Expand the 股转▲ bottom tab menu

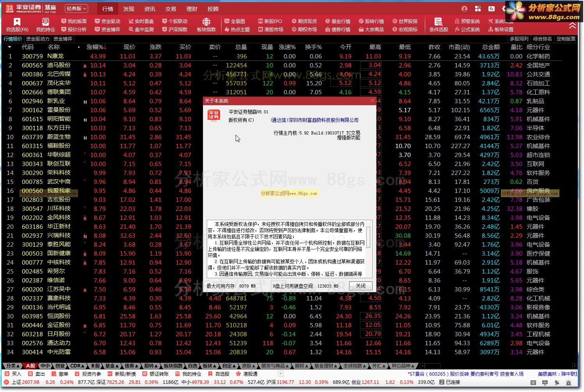[151, 366]
